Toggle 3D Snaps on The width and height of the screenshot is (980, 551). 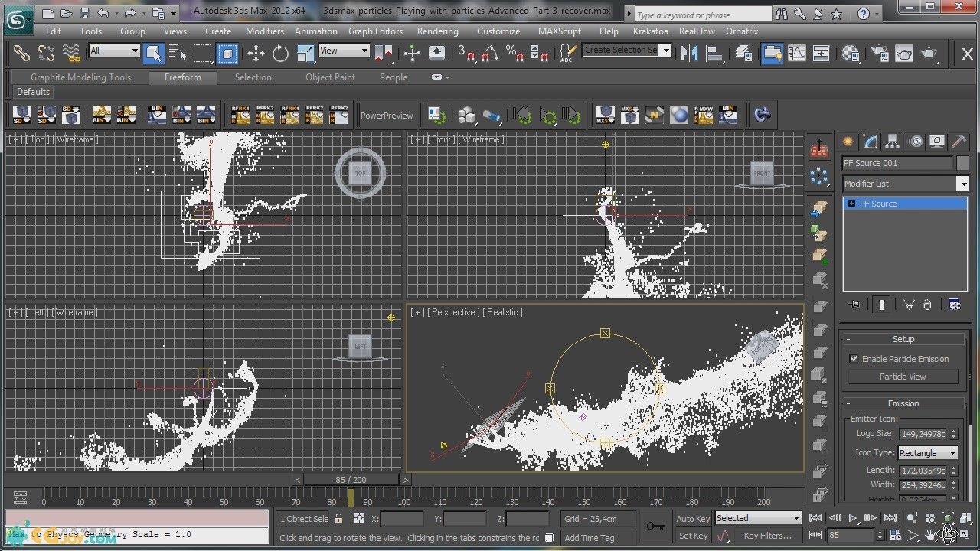tap(466, 53)
